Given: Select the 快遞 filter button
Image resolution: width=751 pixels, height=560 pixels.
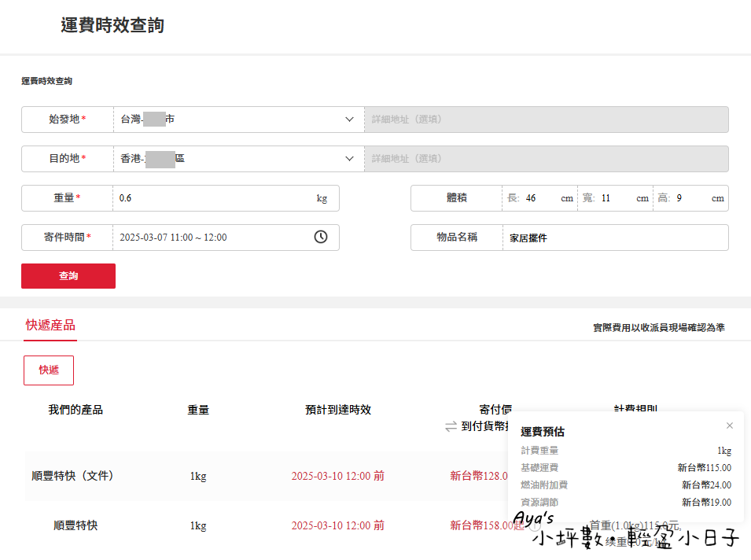Looking at the screenshot, I should coord(49,370).
